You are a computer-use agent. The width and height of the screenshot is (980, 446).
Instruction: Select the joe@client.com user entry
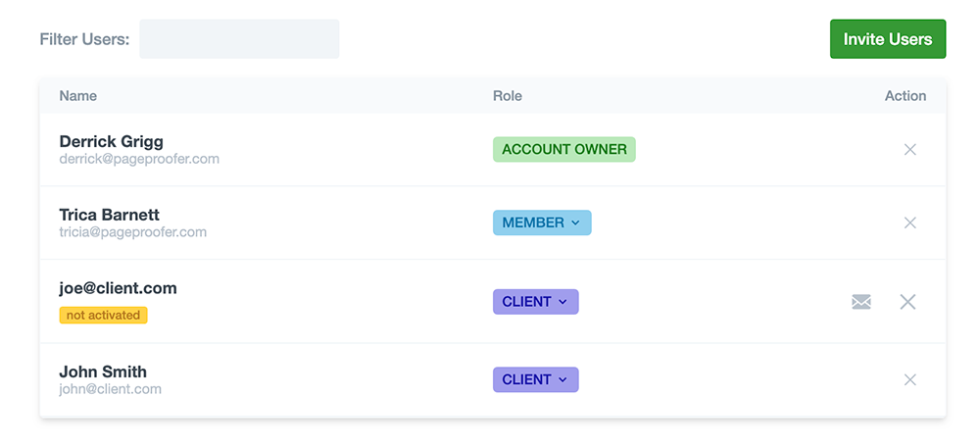pos(118,288)
